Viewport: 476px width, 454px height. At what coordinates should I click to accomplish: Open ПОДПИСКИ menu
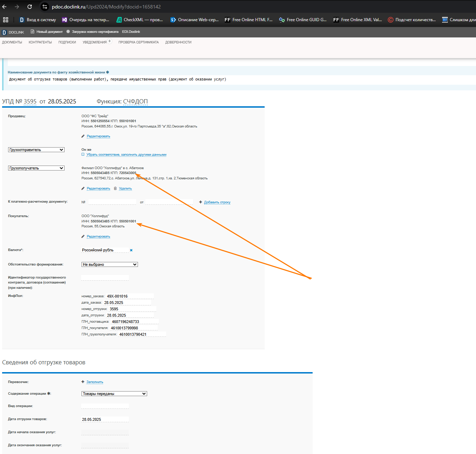tap(67, 42)
